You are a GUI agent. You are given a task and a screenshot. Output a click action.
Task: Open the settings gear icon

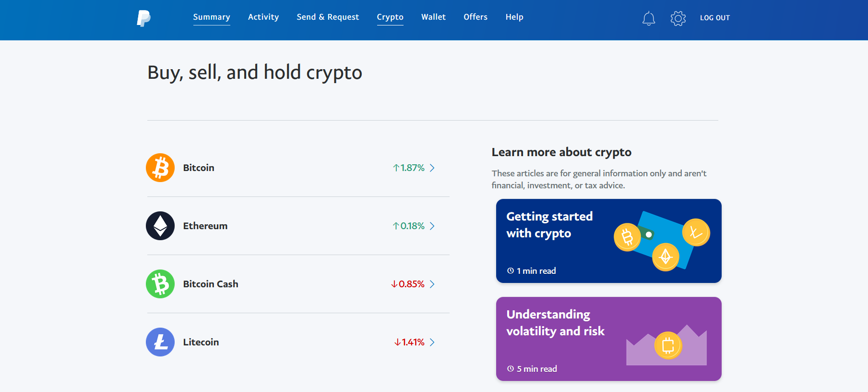click(678, 18)
